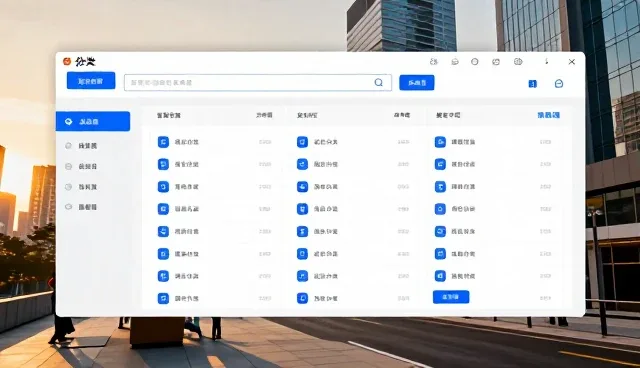Click the orange app logo in the title bar
640x368 pixels.
coord(67,62)
